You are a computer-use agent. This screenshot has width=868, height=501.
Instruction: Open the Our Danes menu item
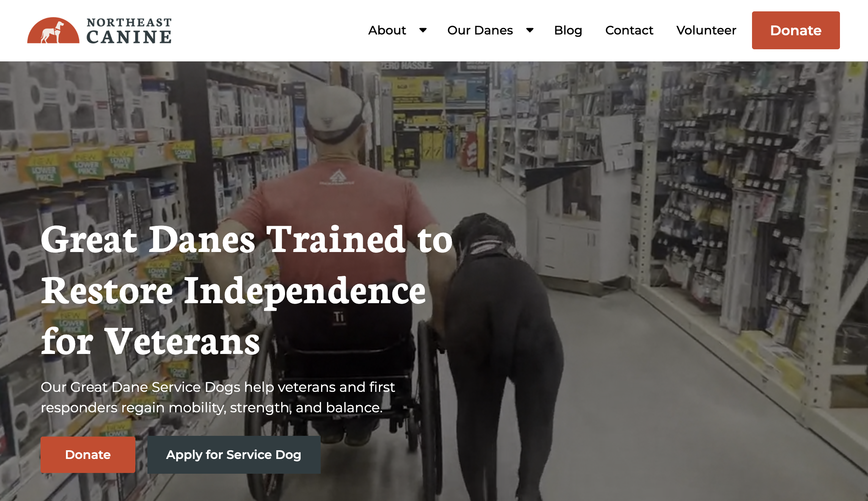(480, 30)
